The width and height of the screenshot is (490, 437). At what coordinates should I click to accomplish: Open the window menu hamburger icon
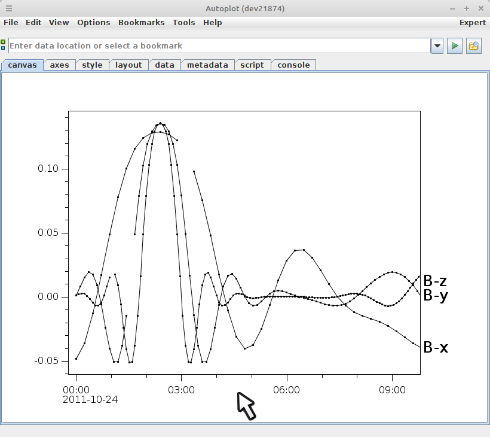tap(9, 8)
